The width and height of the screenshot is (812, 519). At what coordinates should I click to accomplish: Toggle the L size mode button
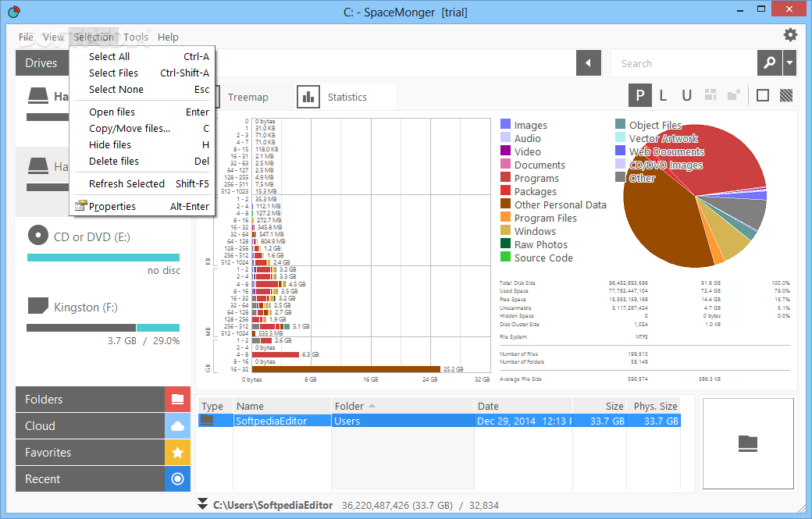(663, 95)
